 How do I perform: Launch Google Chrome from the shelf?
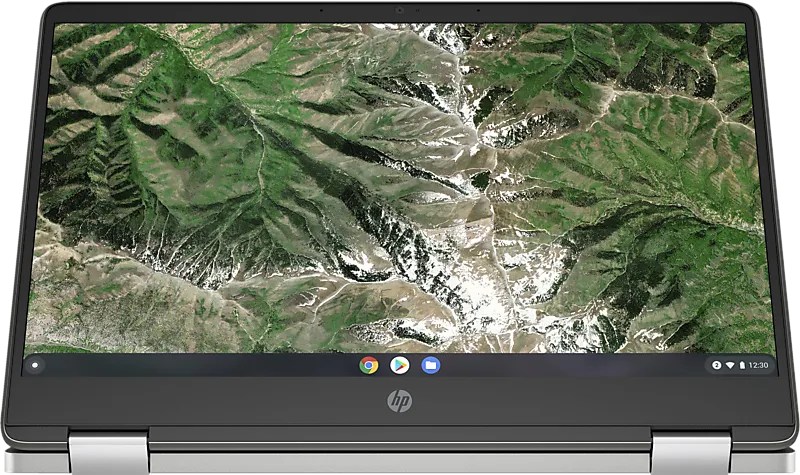pyautogui.click(x=369, y=365)
